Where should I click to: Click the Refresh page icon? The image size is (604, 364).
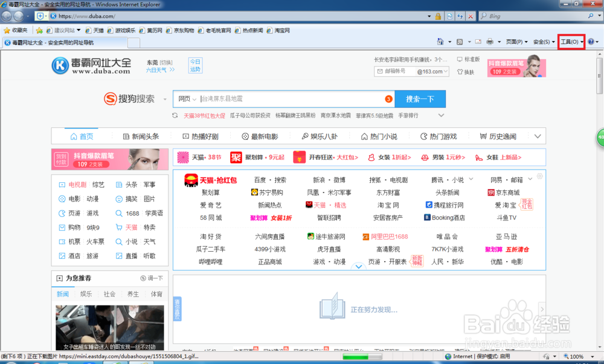460,16
